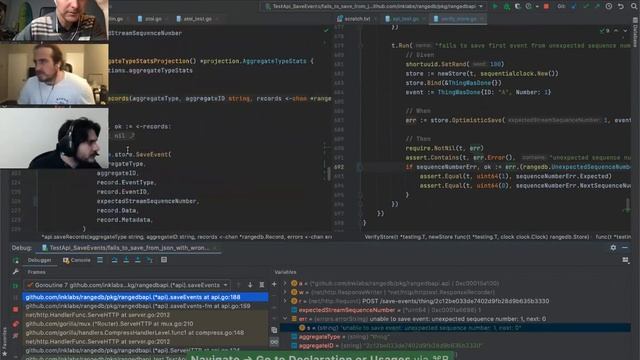Open the Goroutine 7 selector dropdown
This screenshot has width=640, height=360.
click(x=127, y=285)
